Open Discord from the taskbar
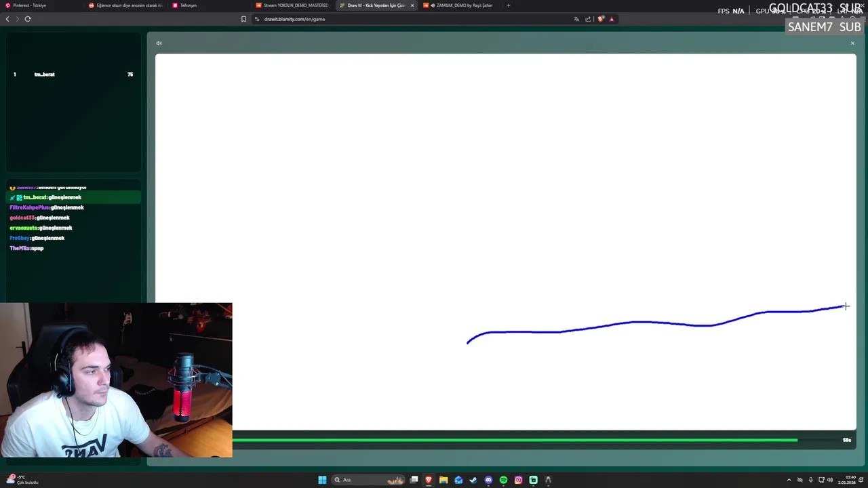 click(488, 480)
